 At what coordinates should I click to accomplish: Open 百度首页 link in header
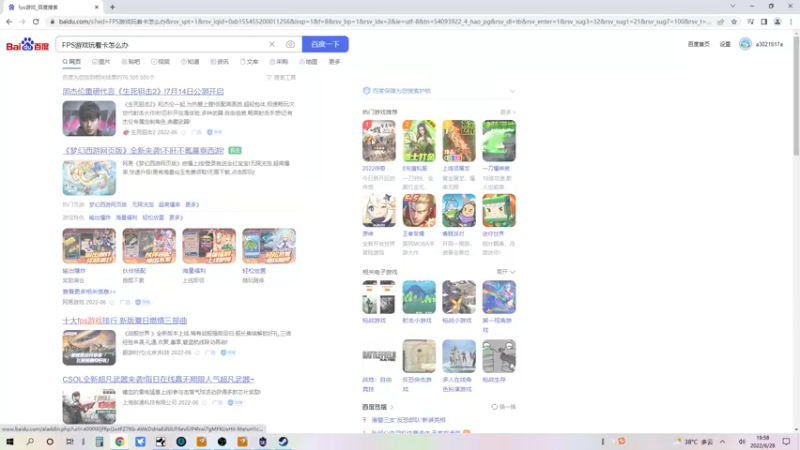pyautogui.click(x=698, y=44)
